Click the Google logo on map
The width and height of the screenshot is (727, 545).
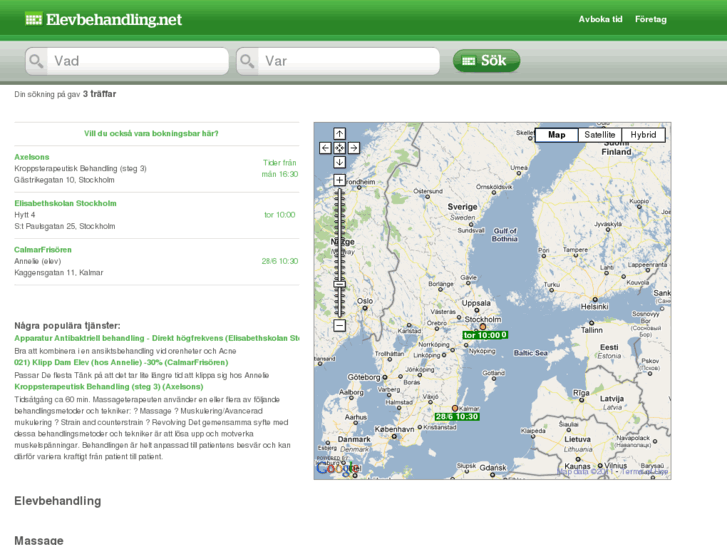tap(337, 468)
